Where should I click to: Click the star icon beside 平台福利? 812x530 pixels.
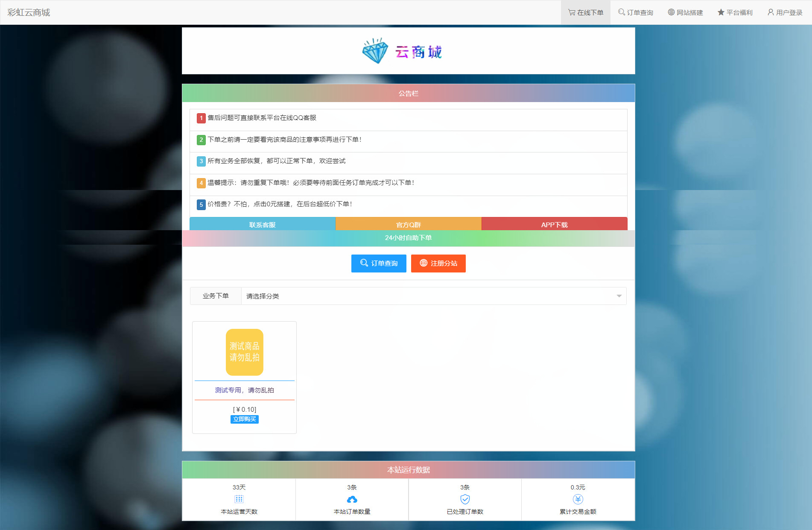pos(720,12)
